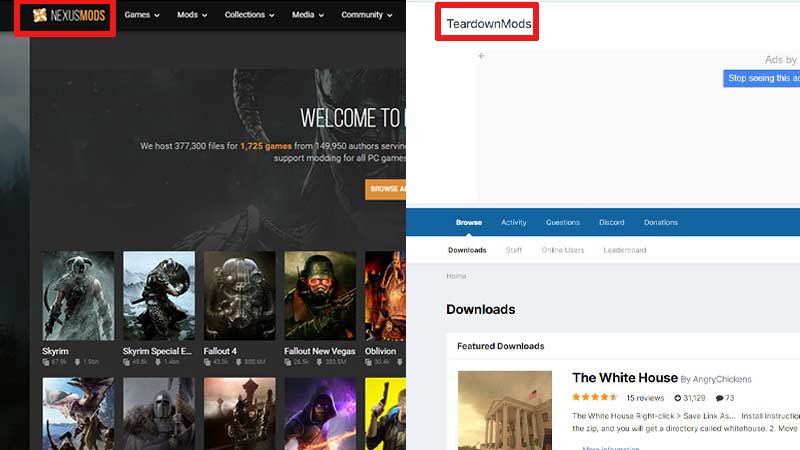
Task: Click The White House mod thumbnail
Action: (x=505, y=410)
